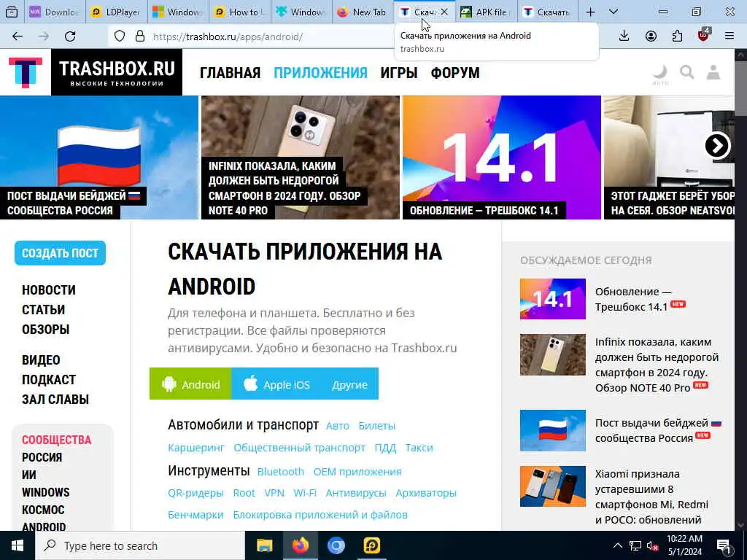
Task: Switch to the LDPlayer browser tab
Action: [117, 12]
